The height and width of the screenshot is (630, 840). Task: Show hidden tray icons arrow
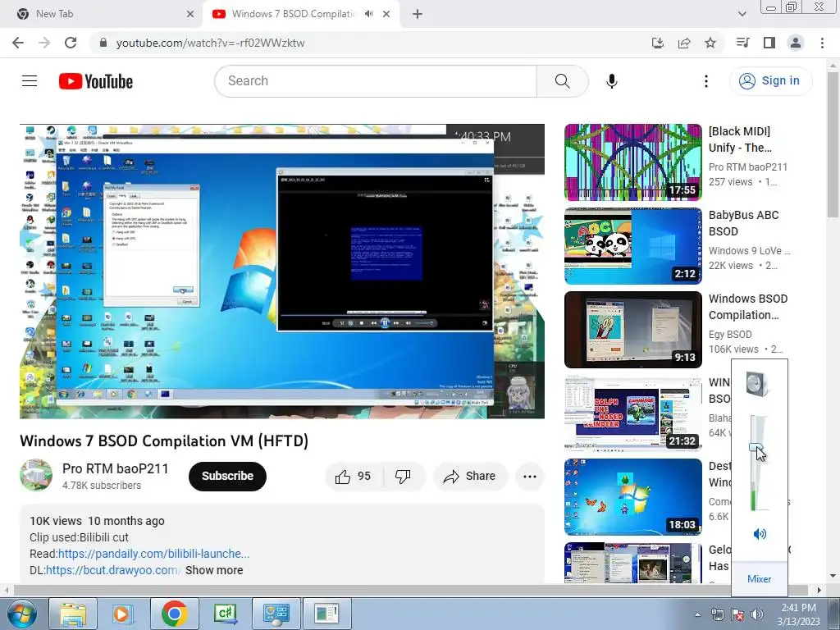click(697, 614)
